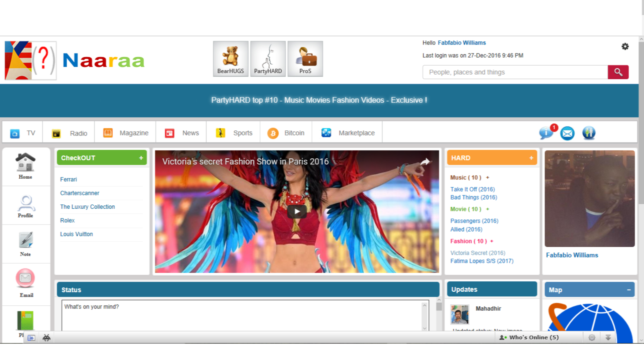Click the green book sidebar icon
This screenshot has height=362, width=644.
(25, 321)
